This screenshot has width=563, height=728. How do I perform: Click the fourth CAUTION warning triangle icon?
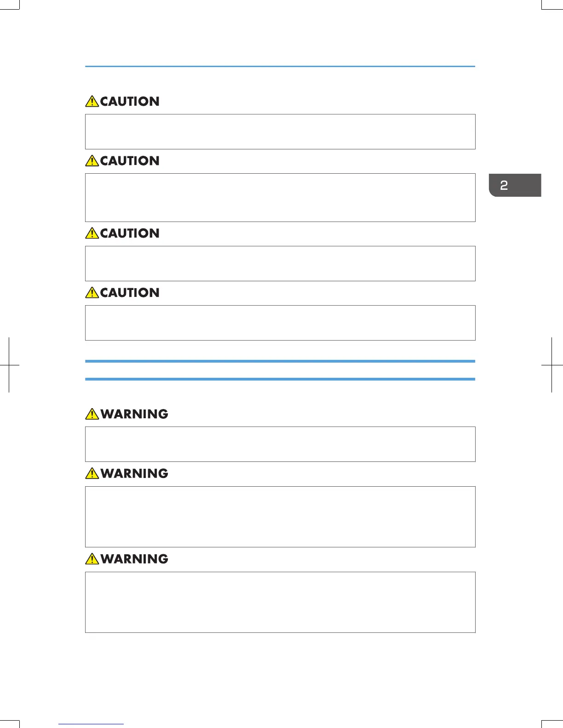[92, 292]
